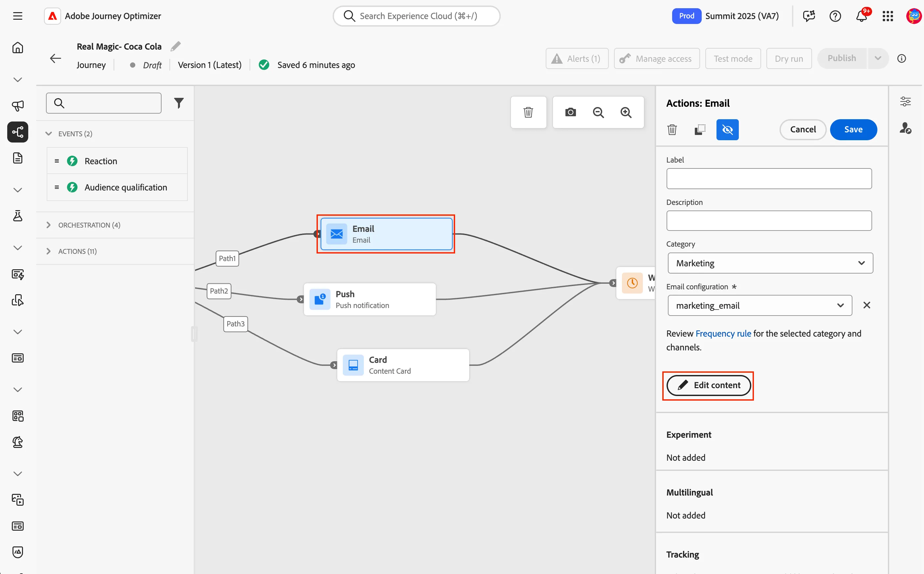Image resolution: width=924 pixels, height=574 pixels.
Task: Click the Edit content button
Action: pyautogui.click(x=708, y=385)
